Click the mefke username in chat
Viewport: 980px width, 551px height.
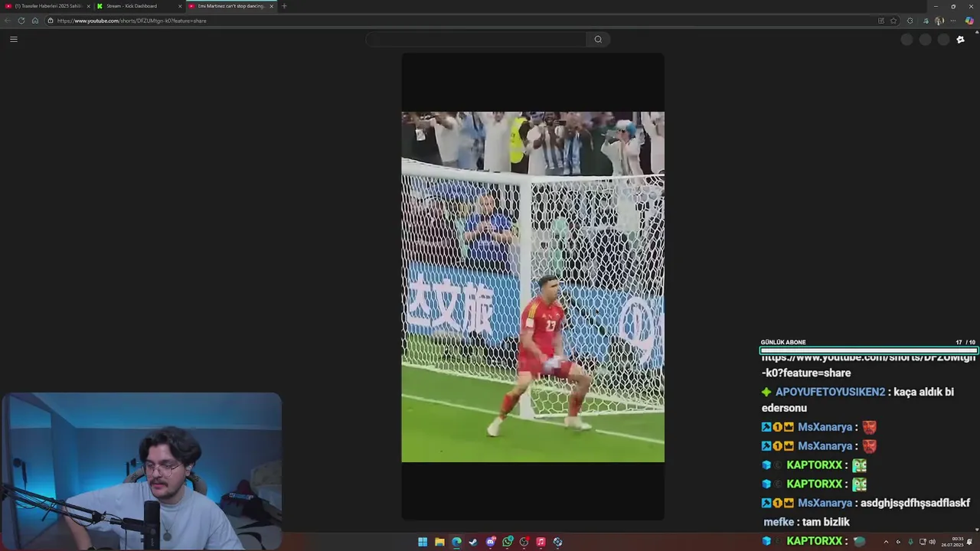779,522
